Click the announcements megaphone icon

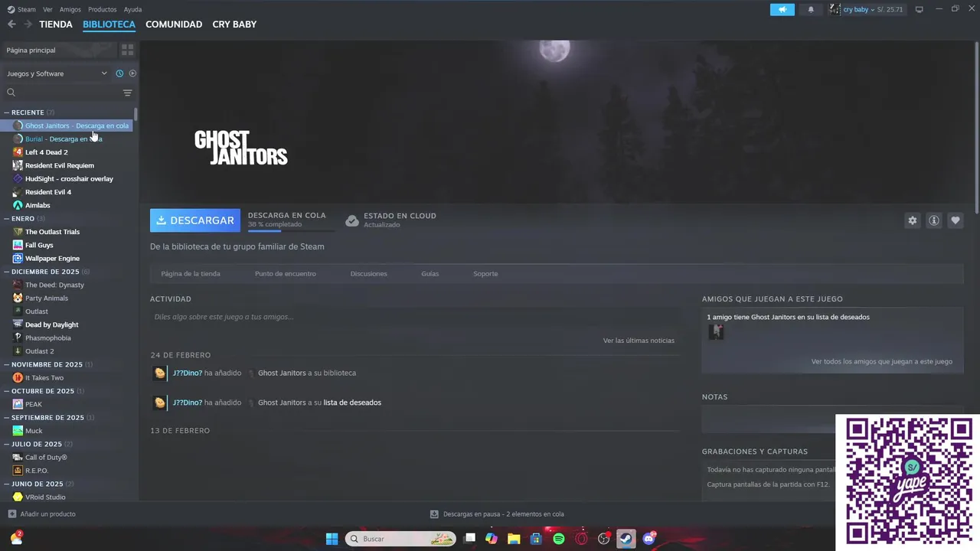pyautogui.click(x=782, y=9)
